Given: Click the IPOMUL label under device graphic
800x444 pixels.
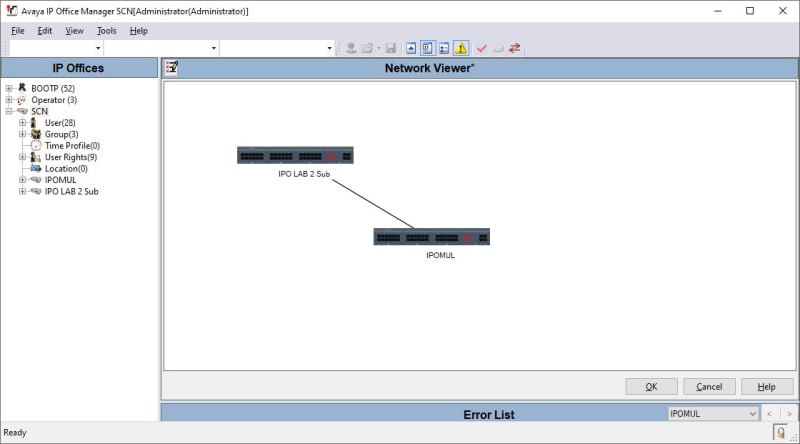Looking at the screenshot, I should [440, 255].
